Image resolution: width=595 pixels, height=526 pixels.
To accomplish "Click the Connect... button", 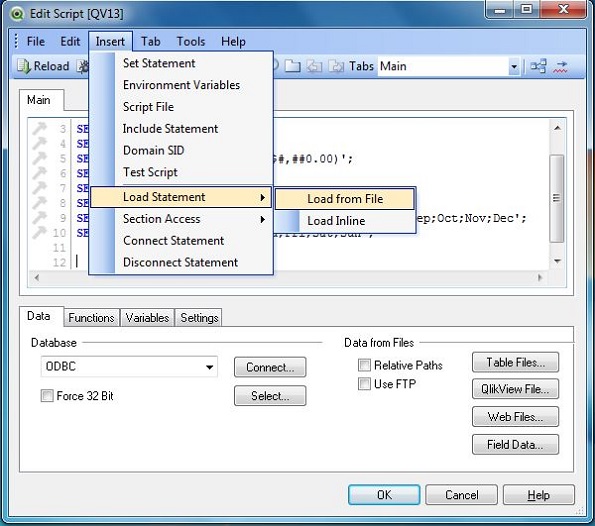I will point(270,367).
